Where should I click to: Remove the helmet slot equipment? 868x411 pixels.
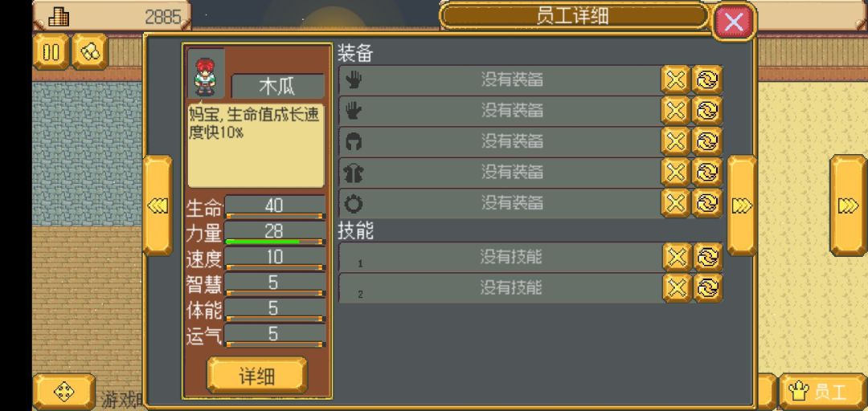pyautogui.click(x=675, y=141)
